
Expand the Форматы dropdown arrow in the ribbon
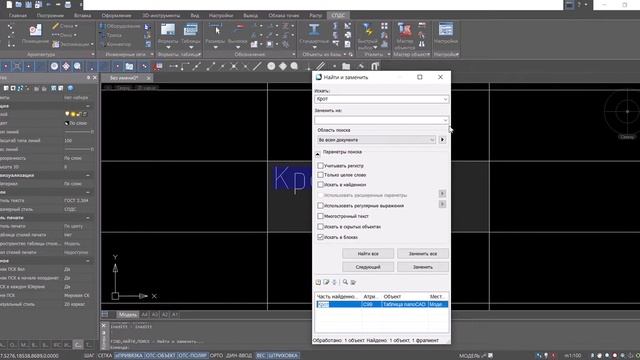coord(168,47)
